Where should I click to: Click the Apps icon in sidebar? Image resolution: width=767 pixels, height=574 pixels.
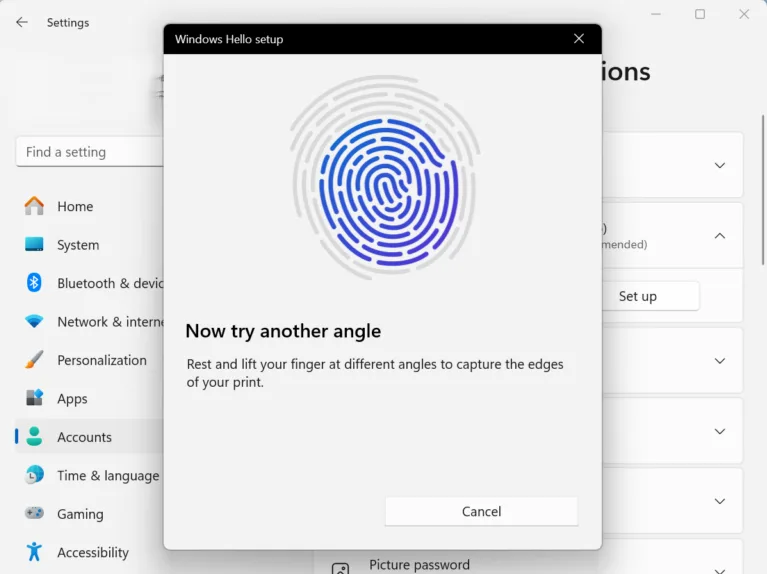click(x=34, y=397)
